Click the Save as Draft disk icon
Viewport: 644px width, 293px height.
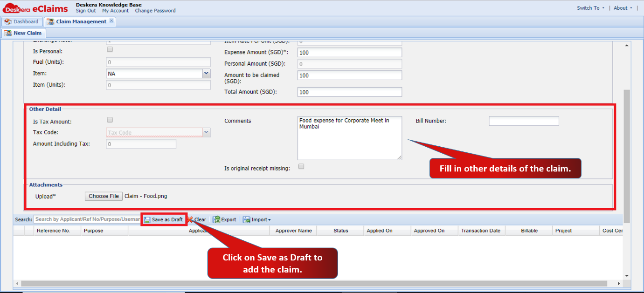point(147,220)
